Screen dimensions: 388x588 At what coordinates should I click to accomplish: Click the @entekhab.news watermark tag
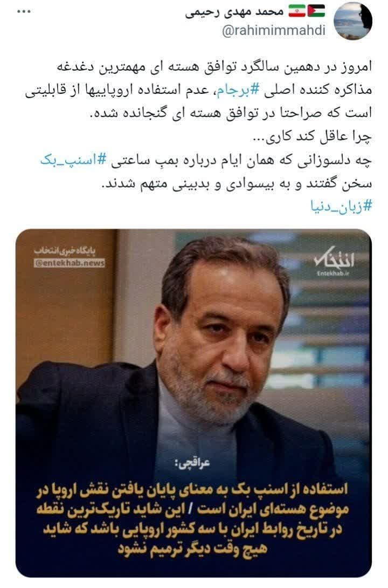pyautogui.click(x=70, y=263)
